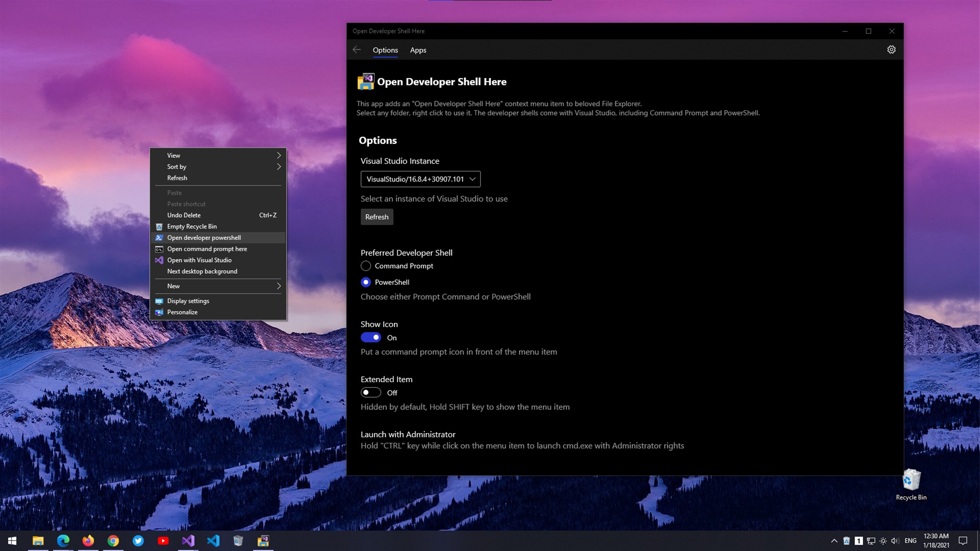
Task: Turn off the Show Icon toggle
Action: (x=371, y=337)
